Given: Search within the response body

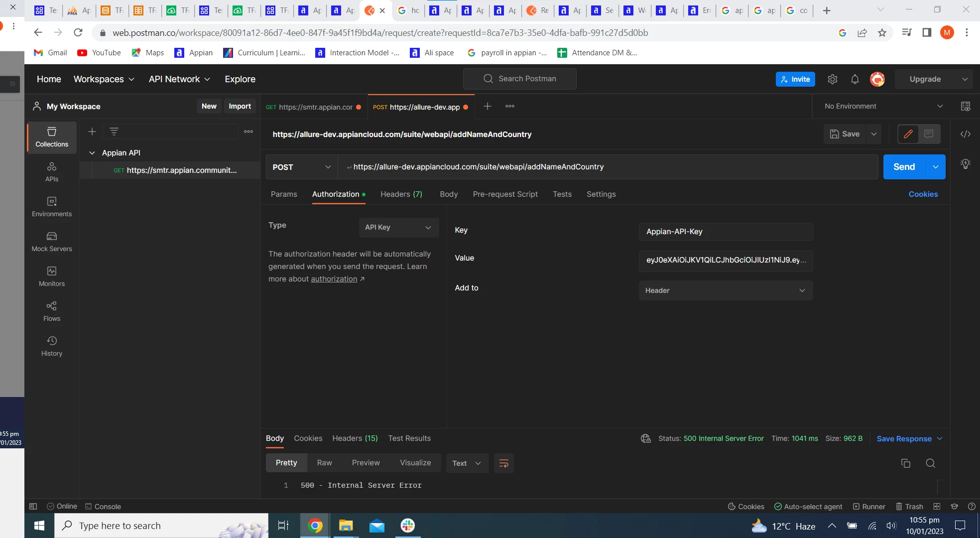Looking at the screenshot, I should 930,463.
